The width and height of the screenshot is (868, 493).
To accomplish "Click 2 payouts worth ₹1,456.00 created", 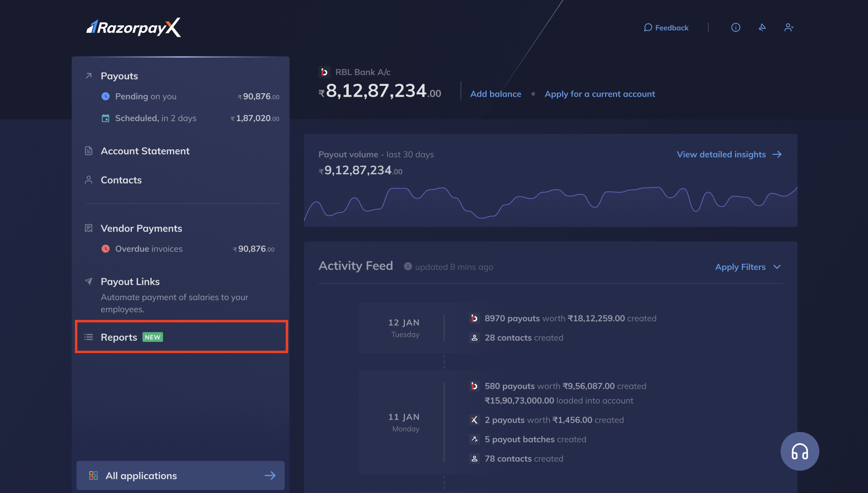I will coord(554,420).
